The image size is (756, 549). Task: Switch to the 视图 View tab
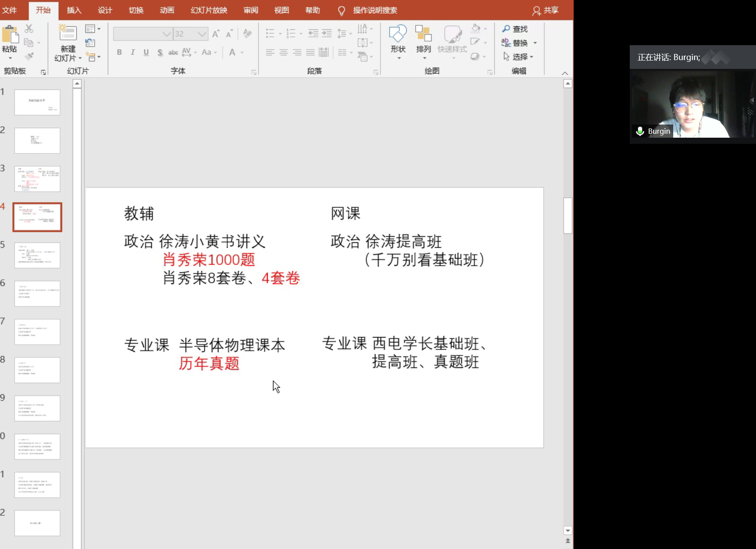[282, 11]
